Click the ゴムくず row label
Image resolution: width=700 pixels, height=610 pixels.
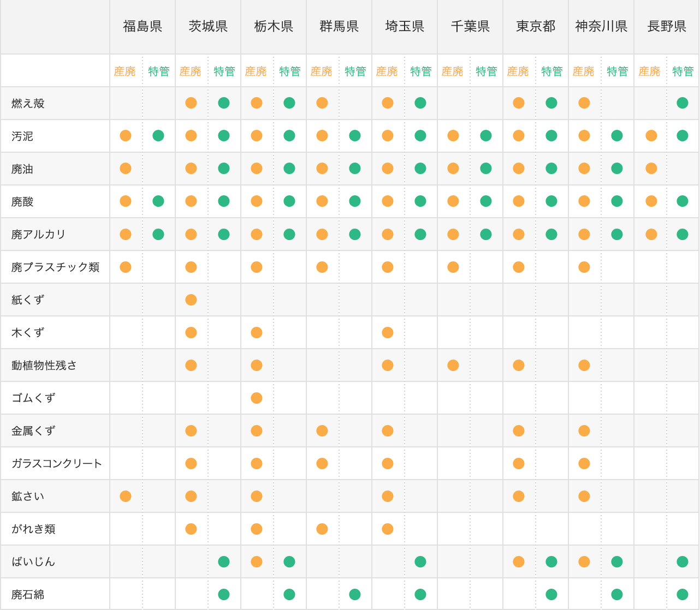click(x=33, y=398)
